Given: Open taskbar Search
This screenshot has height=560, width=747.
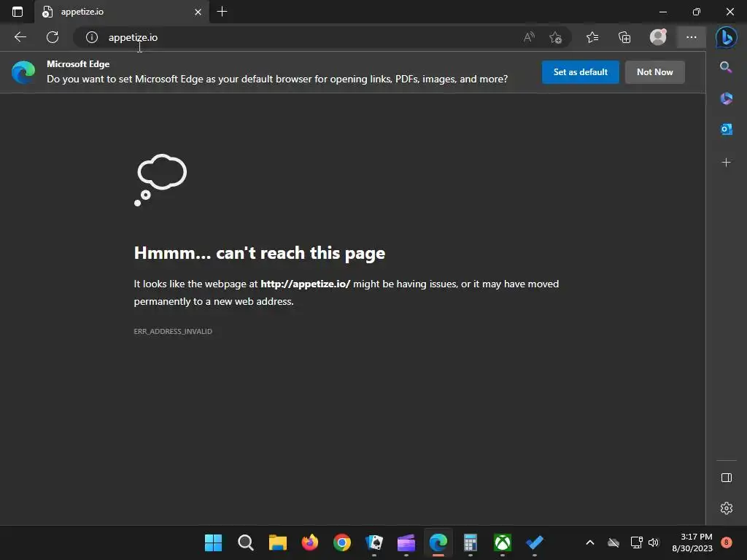Looking at the screenshot, I should click(x=245, y=542).
